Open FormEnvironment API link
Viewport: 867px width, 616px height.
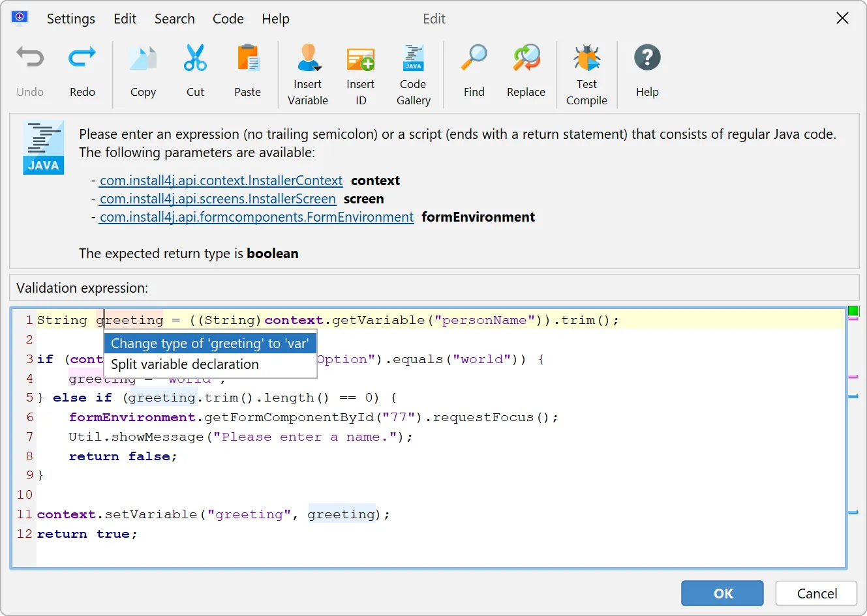pyautogui.click(x=256, y=217)
